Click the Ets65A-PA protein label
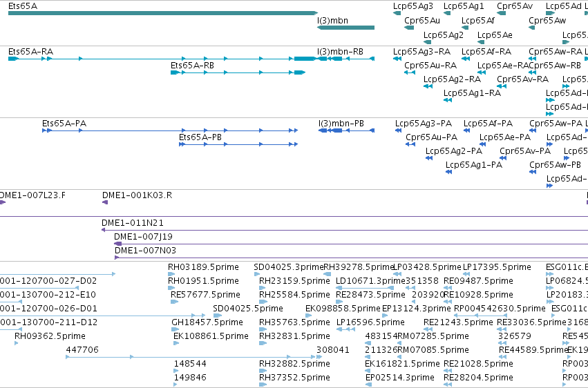The width and height of the screenshot is (588, 388). pos(64,123)
